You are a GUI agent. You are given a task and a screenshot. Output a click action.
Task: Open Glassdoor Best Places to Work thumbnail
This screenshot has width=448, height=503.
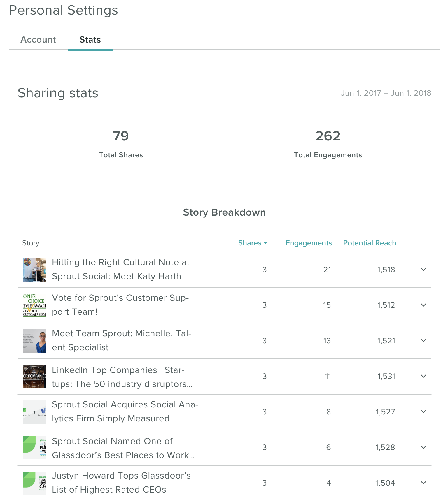click(34, 448)
